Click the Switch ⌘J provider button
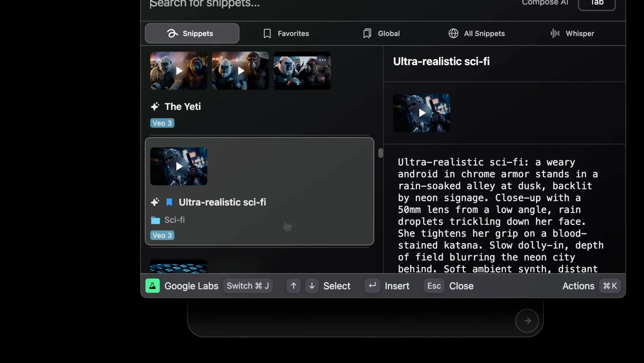 pyautogui.click(x=248, y=286)
